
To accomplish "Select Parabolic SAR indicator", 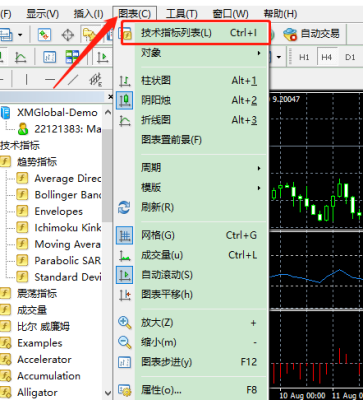I will [68, 261].
